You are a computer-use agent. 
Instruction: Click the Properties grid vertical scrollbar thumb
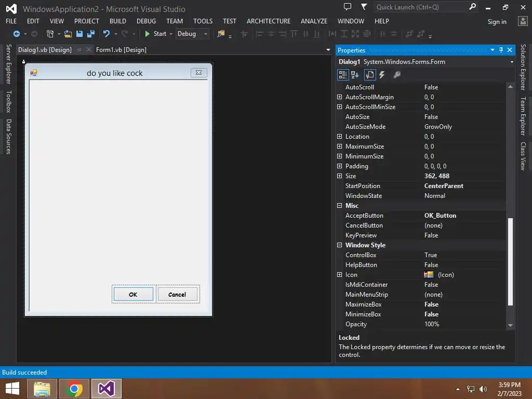click(510, 262)
